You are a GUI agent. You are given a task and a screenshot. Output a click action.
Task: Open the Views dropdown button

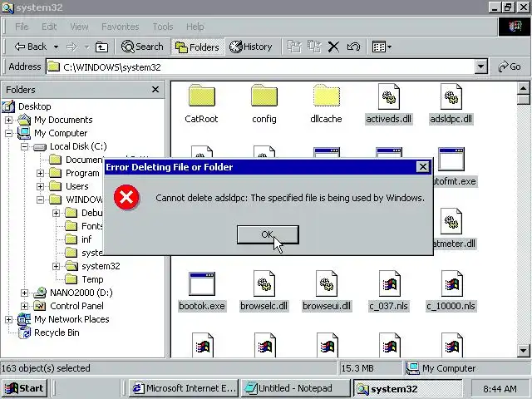382,47
